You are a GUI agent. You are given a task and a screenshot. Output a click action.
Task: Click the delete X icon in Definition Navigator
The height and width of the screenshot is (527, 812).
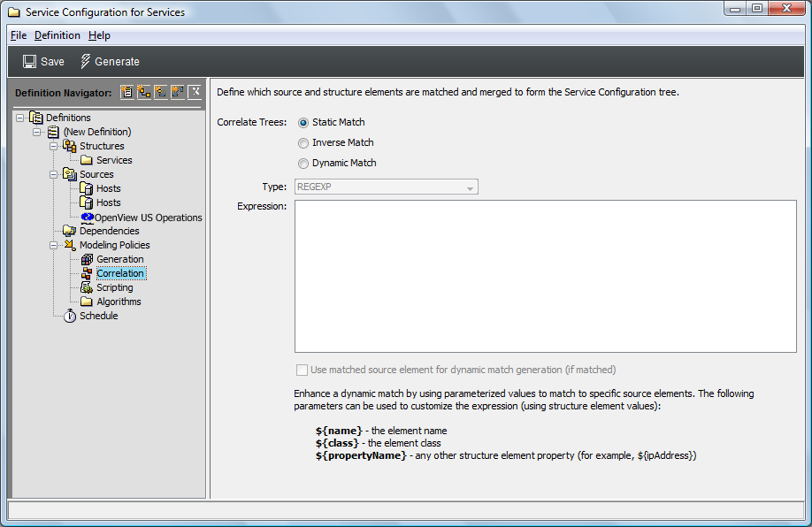point(195,92)
